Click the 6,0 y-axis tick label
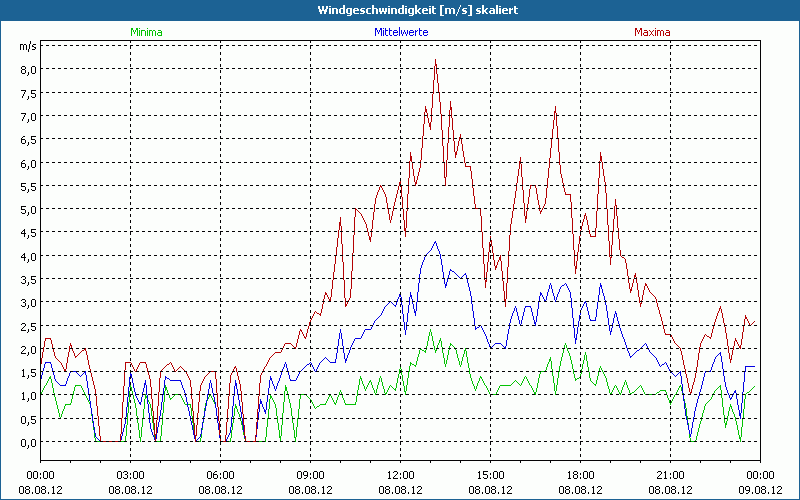 (x=29, y=163)
